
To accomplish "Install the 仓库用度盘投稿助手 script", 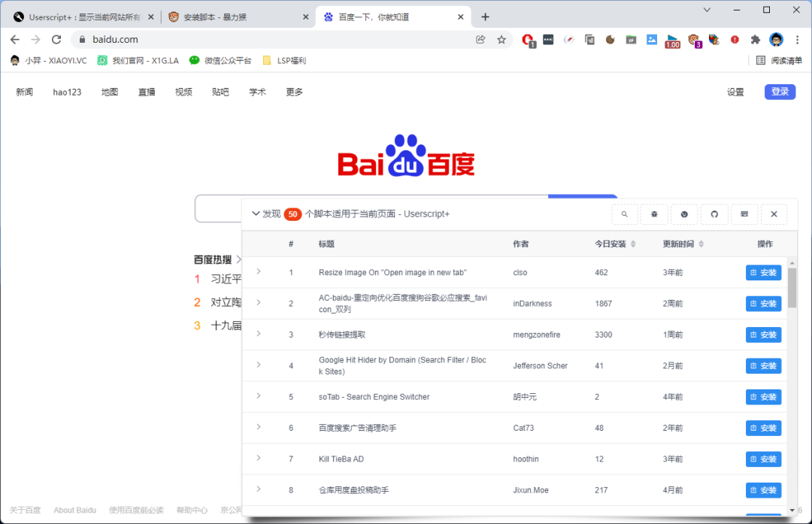I will (763, 490).
